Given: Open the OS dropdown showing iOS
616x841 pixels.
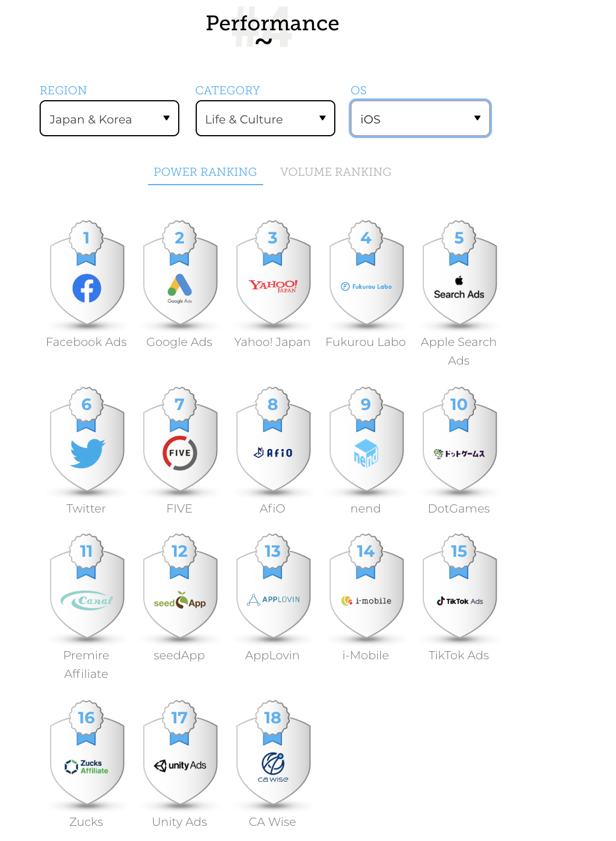Looking at the screenshot, I should (x=420, y=119).
